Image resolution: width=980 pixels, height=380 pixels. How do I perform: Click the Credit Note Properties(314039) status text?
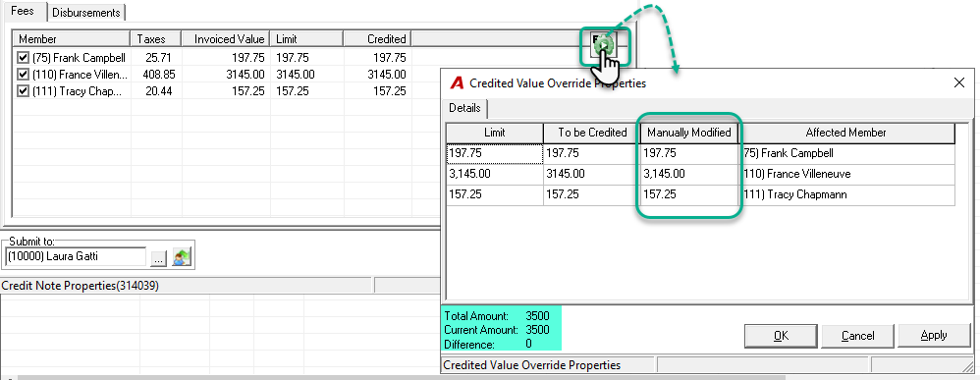pos(80,287)
